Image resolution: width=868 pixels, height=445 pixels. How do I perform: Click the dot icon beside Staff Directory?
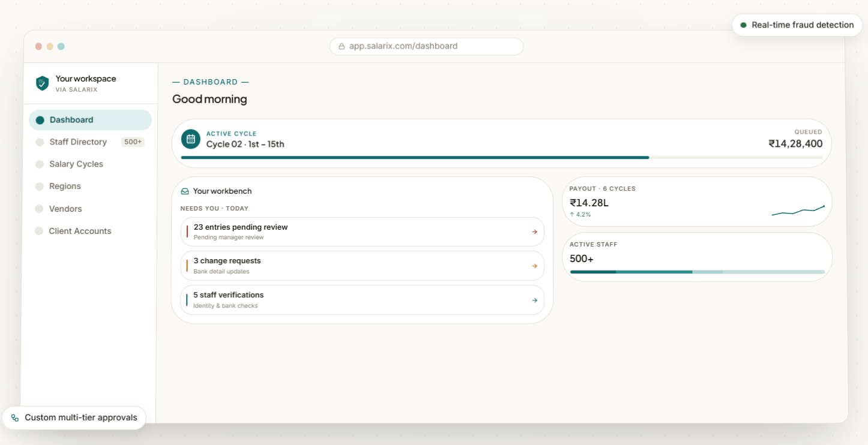point(40,142)
